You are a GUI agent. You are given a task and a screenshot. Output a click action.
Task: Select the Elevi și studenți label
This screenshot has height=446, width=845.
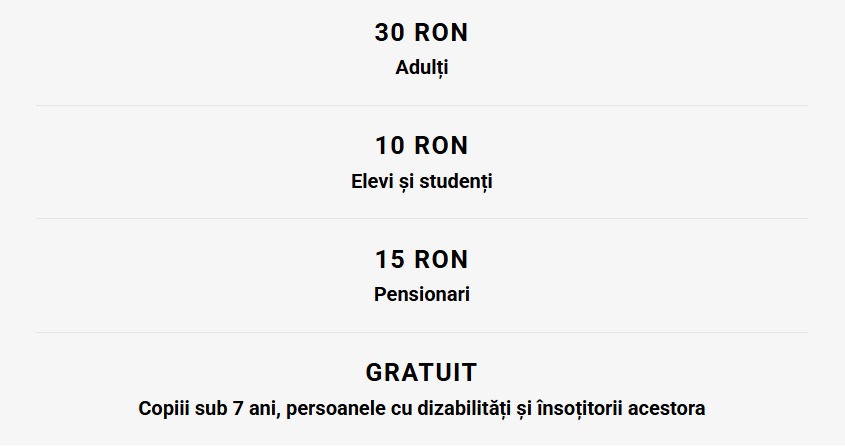tap(422, 182)
